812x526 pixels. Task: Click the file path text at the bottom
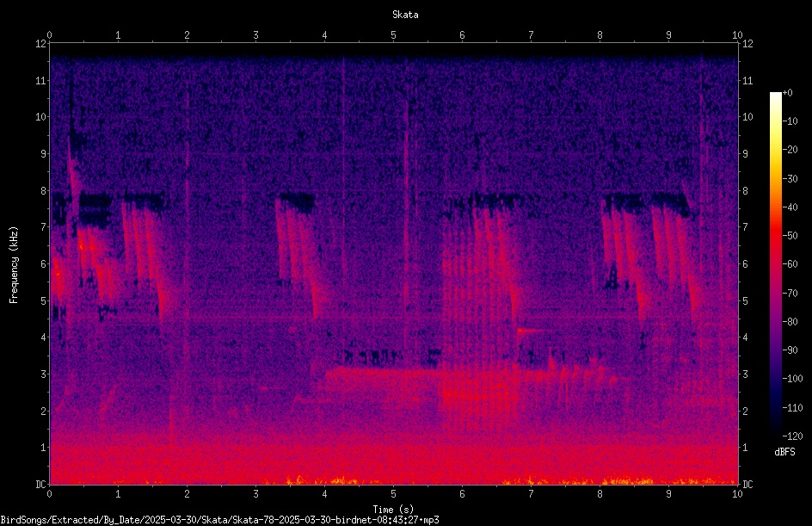(x=219, y=520)
